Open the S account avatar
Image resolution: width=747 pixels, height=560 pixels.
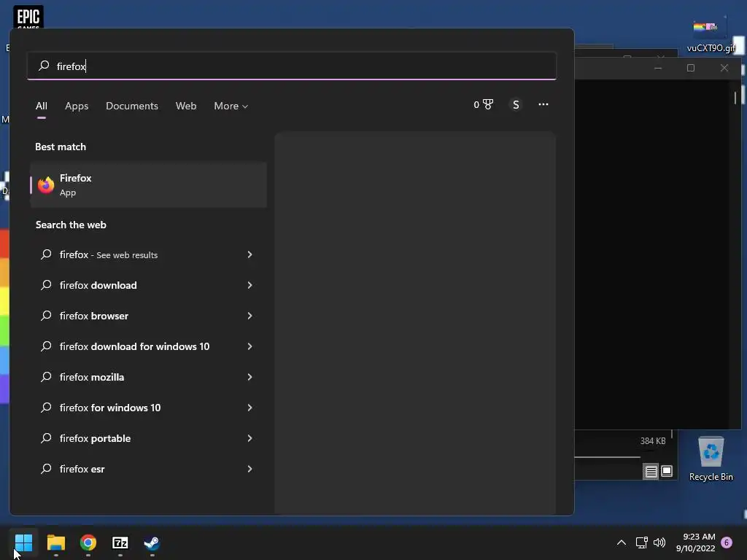coord(516,104)
